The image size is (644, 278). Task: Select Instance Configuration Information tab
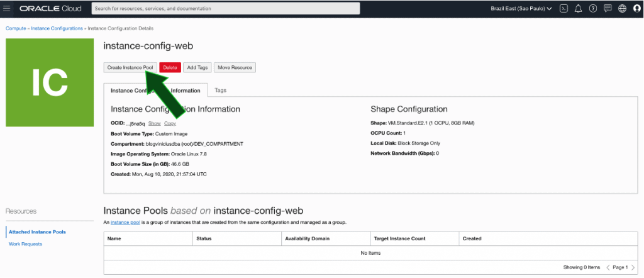[155, 91]
